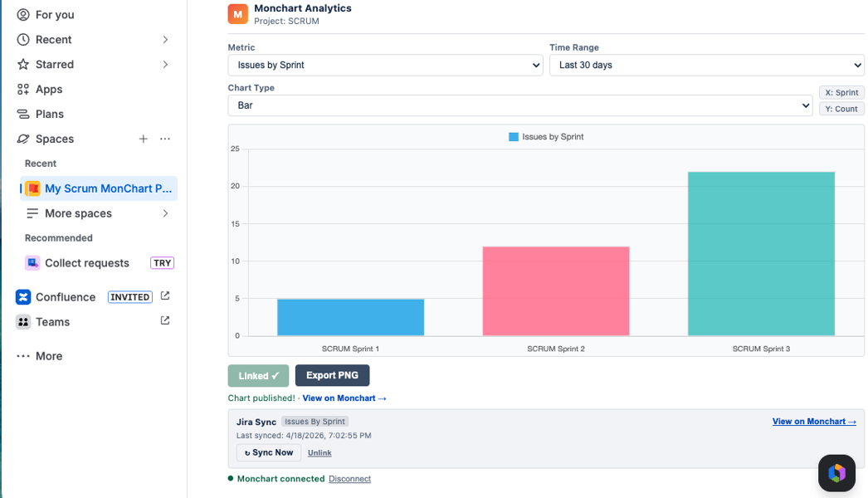Image resolution: width=868 pixels, height=498 pixels.
Task: Click the Starred star icon
Action: pyautogui.click(x=22, y=64)
